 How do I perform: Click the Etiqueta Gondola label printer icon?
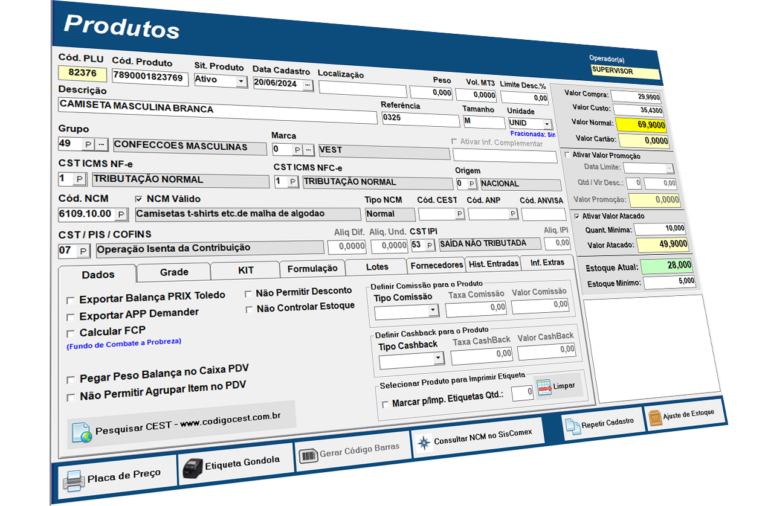click(x=192, y=468)
